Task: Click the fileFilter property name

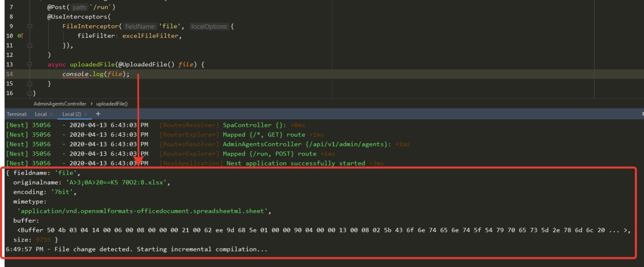Action: 96,36
